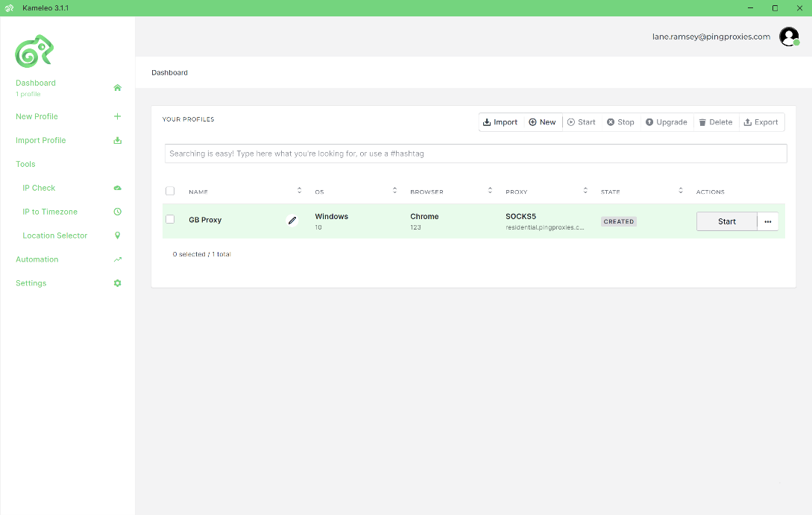
Task: Click account email lane.ramsey@pingproxies.com
Action: [x=711, y=37]
